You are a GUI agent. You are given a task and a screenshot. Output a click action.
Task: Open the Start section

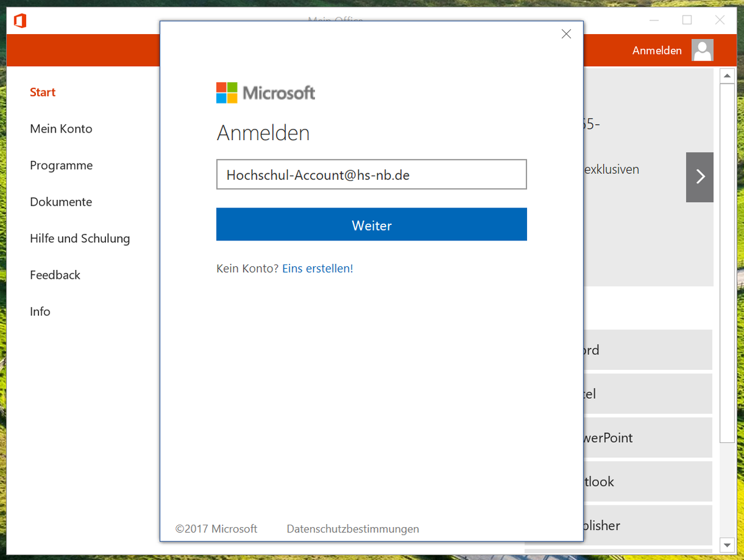tap(43, 92)
